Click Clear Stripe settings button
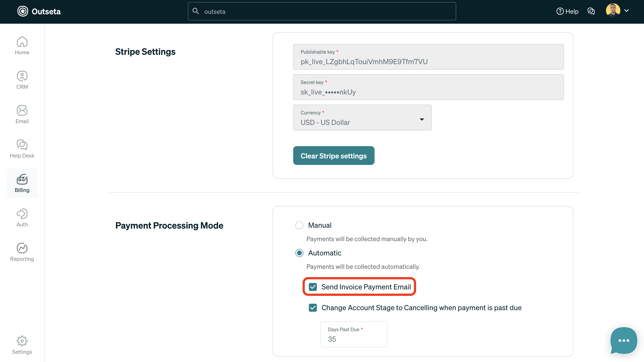 [333, 156]
